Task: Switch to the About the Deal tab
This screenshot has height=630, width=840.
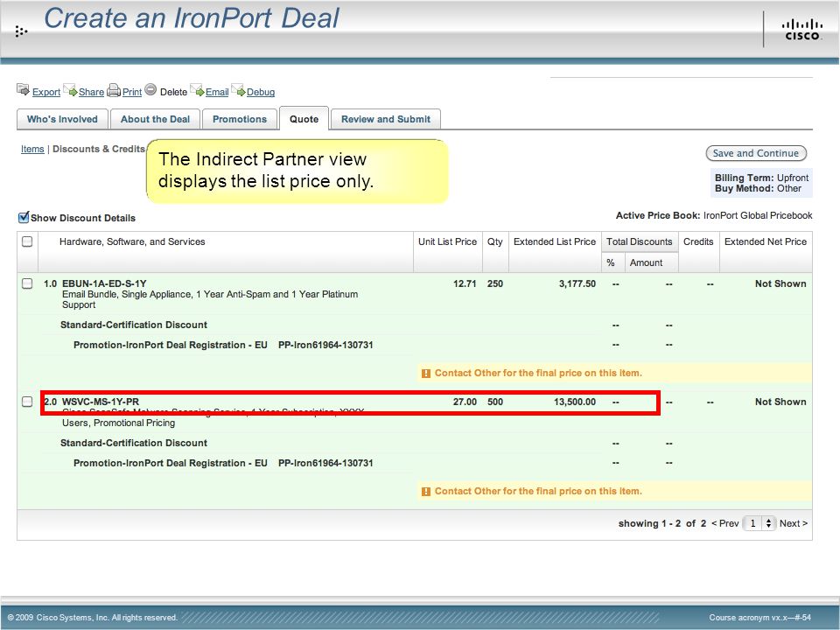Action: [156, 119]
